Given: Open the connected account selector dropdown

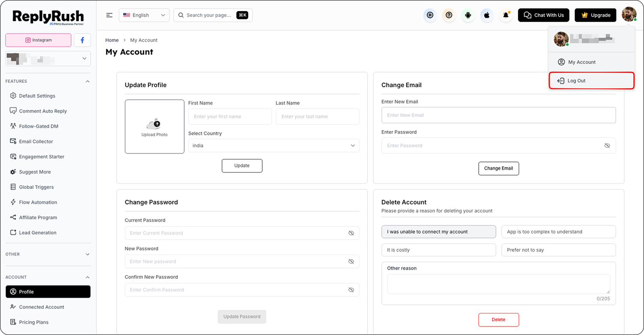Looking at the screenshot, I should pos(48,59).
